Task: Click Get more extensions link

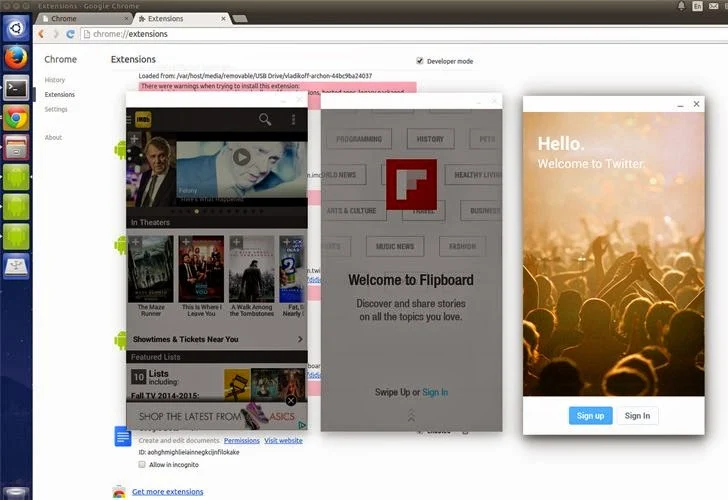Action: (x=168, y=492)
